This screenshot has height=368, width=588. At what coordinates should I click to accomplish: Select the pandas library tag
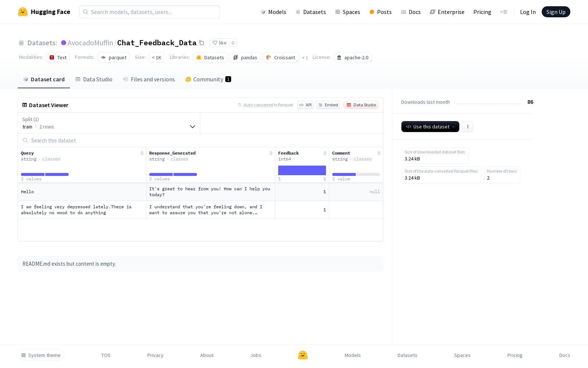[245, 57]
